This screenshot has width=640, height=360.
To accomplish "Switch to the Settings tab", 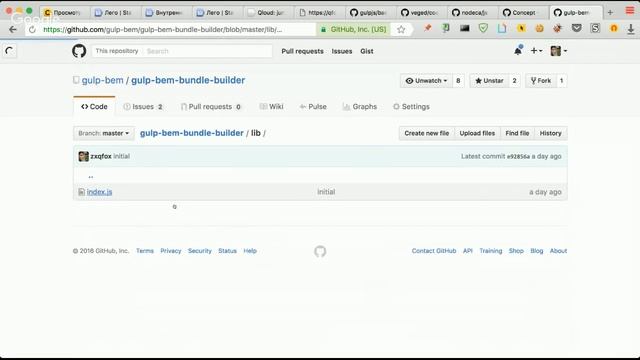I will click(411, 107).
